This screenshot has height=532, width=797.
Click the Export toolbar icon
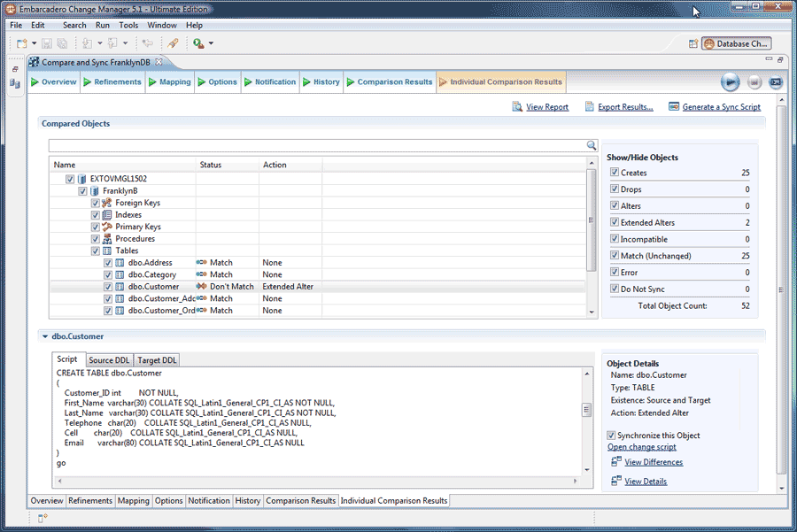click(x=112, y=43)
